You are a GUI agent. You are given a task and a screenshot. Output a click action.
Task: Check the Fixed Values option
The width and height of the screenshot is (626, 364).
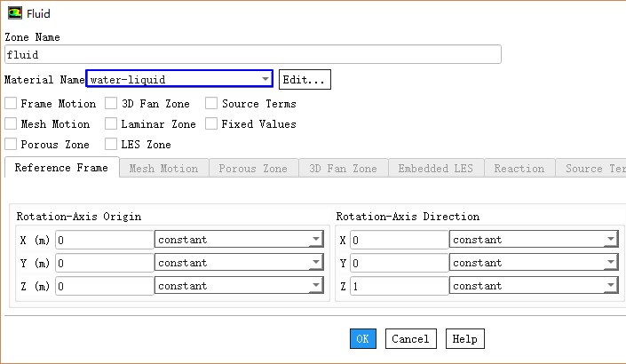[211, 123]
